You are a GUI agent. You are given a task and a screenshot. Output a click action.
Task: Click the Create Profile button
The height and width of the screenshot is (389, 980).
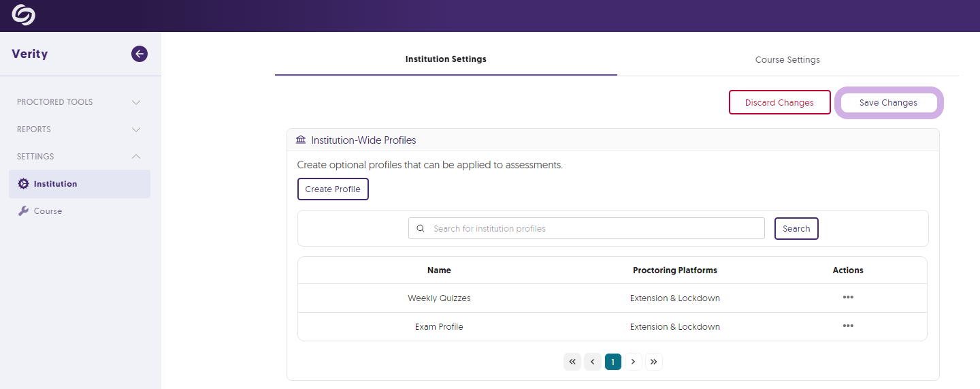[333, 189]
